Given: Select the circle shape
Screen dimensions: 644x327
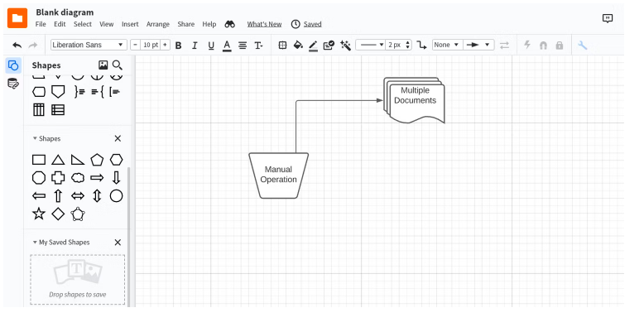Looking at the screenshot, I should click(x=116, y=196).
